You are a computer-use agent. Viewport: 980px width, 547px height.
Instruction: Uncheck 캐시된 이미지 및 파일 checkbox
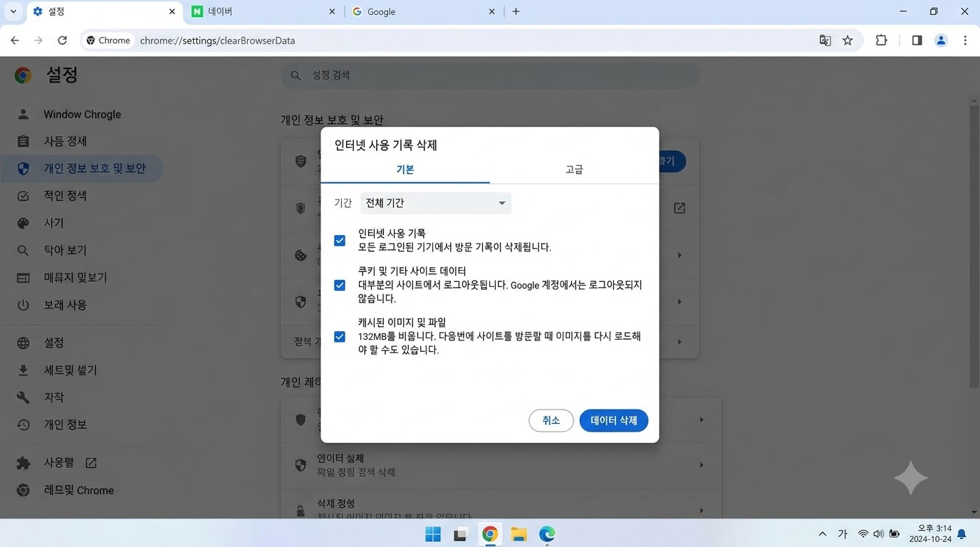tap(340, 336)
